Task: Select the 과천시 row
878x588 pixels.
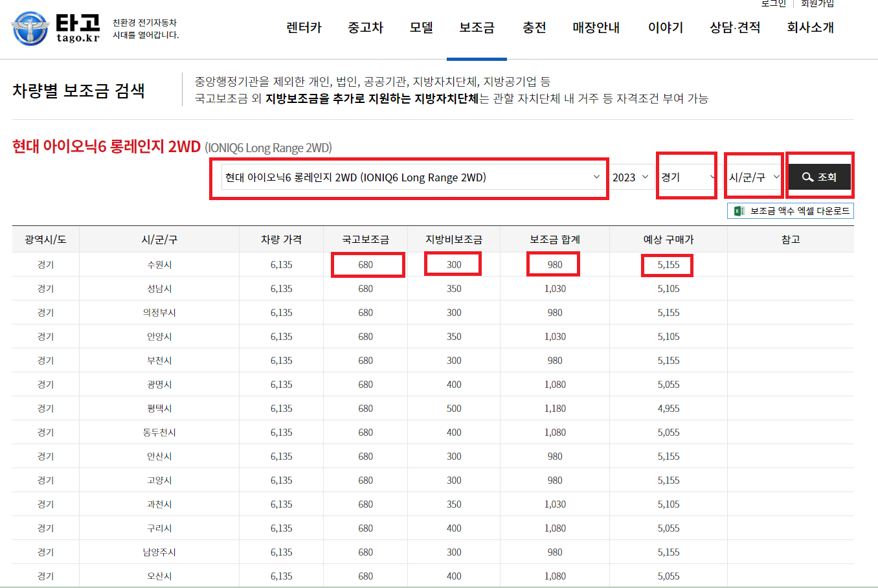Action: click(433, 504)
